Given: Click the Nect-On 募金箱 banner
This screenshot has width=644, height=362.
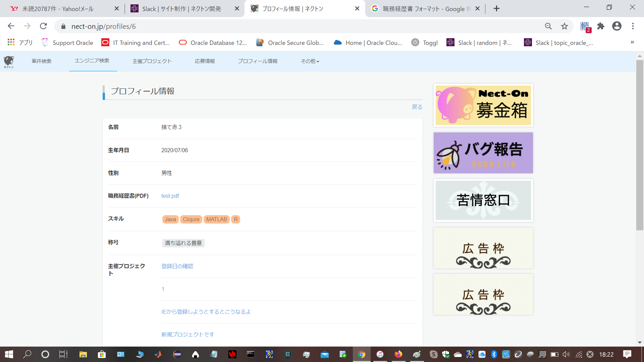Looking at the screenshot, I should pyautogui.click(x=483, y=105).
